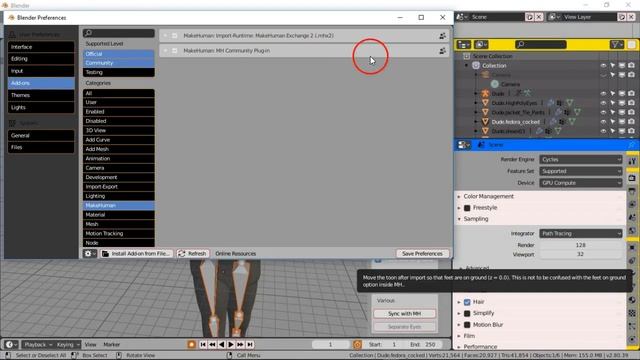The image size is (640, 360).
Task: Open the Keying dropdown in timeline
Action: coord(67,344)
